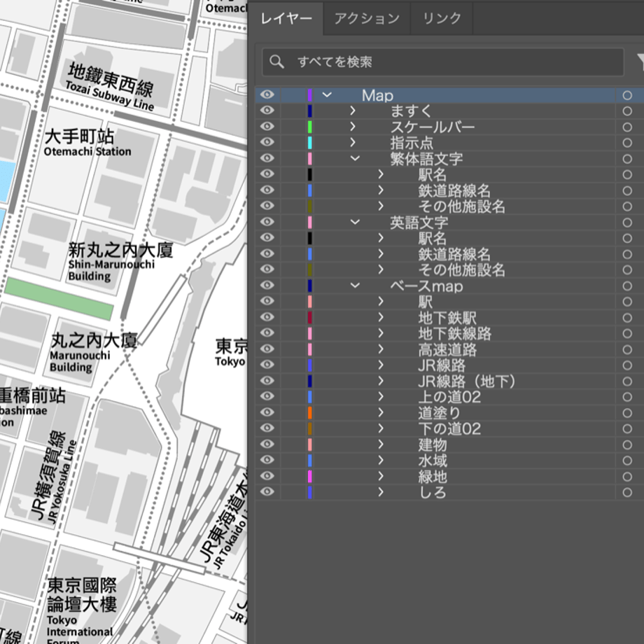Image resolution: width=644 pixels, height=644 pixels.
Task: Click the green スケールバー color swatch
Action: pos(309,127)
